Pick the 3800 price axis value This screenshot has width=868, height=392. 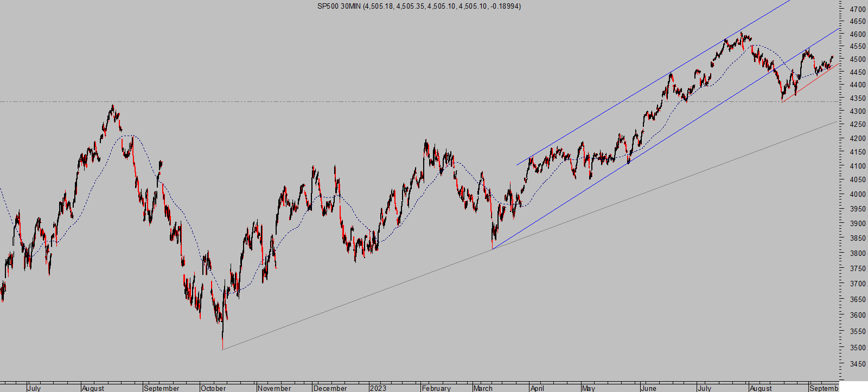[x=858, y=253]
